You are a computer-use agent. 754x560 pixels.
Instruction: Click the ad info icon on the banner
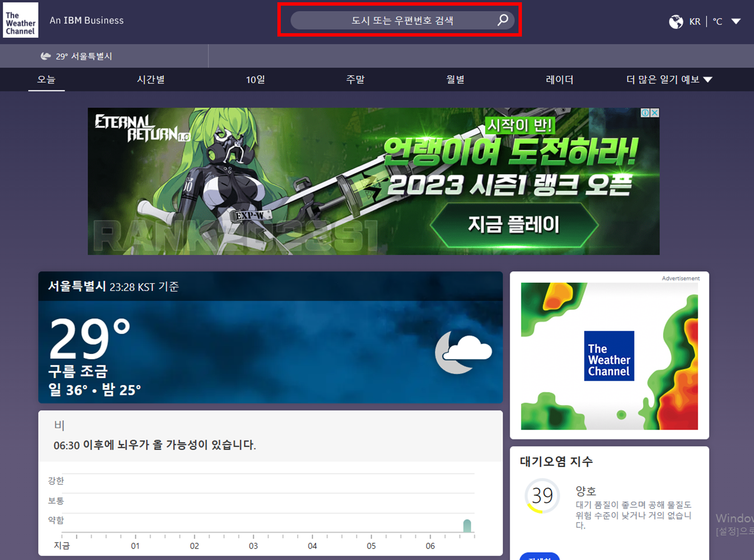[645, 113]
